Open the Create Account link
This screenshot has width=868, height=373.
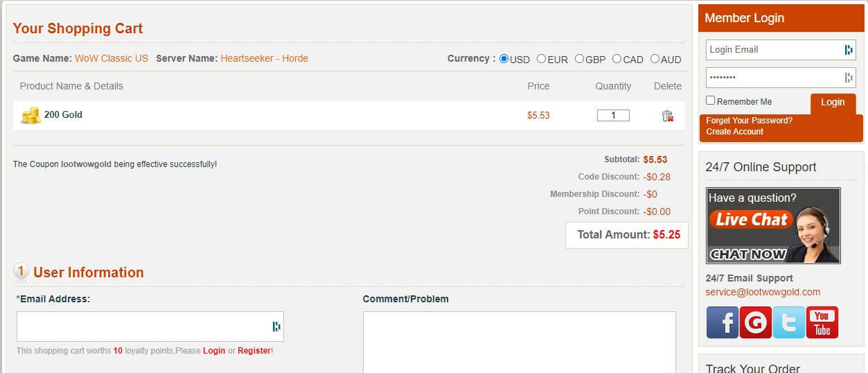[734, 132]
